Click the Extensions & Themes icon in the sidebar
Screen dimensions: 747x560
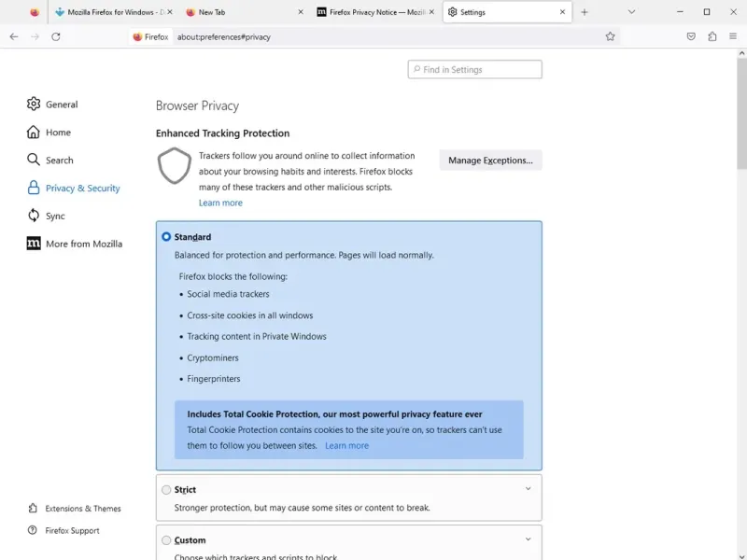(x=33, y=508)
